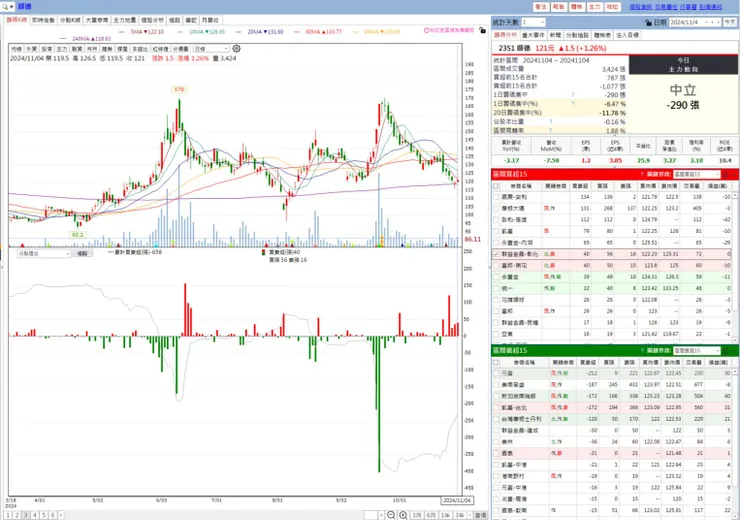
Task: Toggle 本益比 overlay button
Action: click(x=140, y=49)
